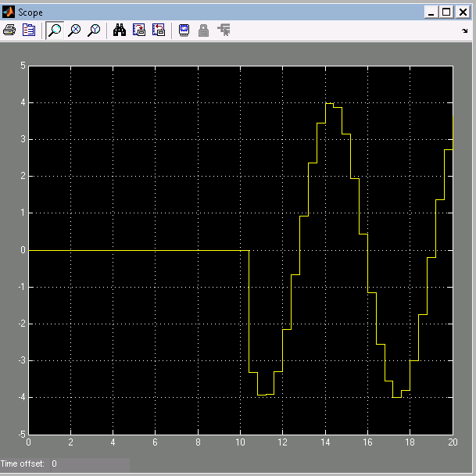Click the y-axis label '-5'

point(22,434)
